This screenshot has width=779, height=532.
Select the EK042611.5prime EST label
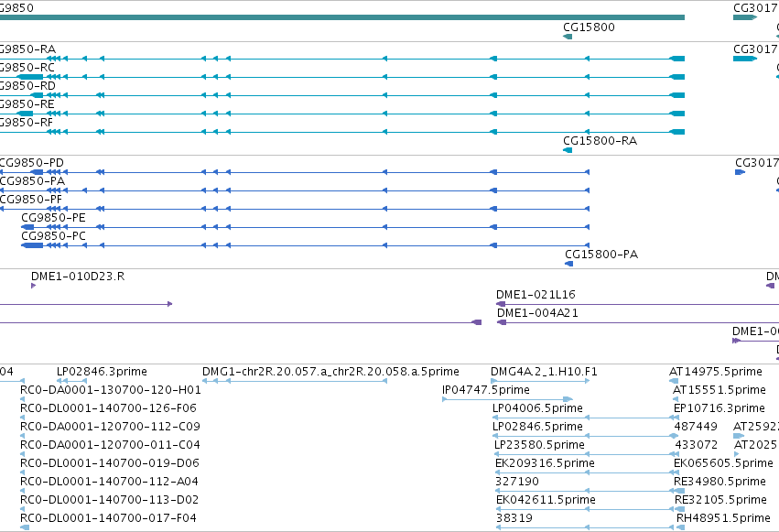546,500
